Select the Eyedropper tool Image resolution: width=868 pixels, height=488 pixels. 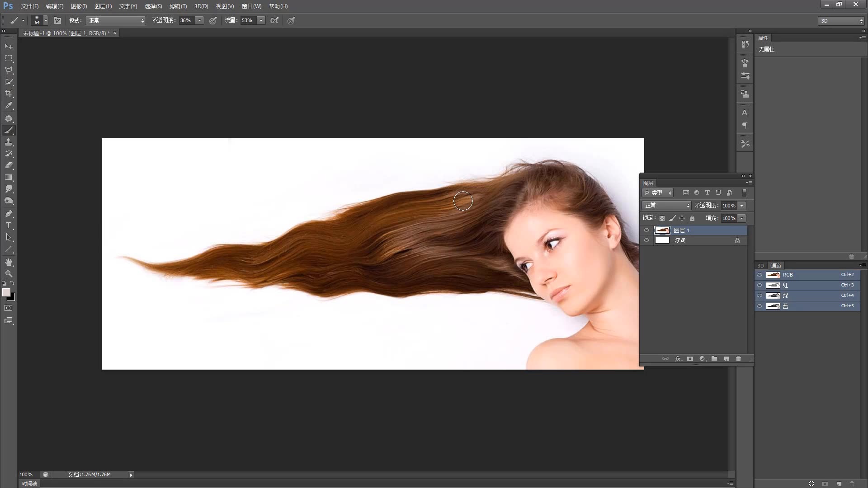tap(9, 106)
